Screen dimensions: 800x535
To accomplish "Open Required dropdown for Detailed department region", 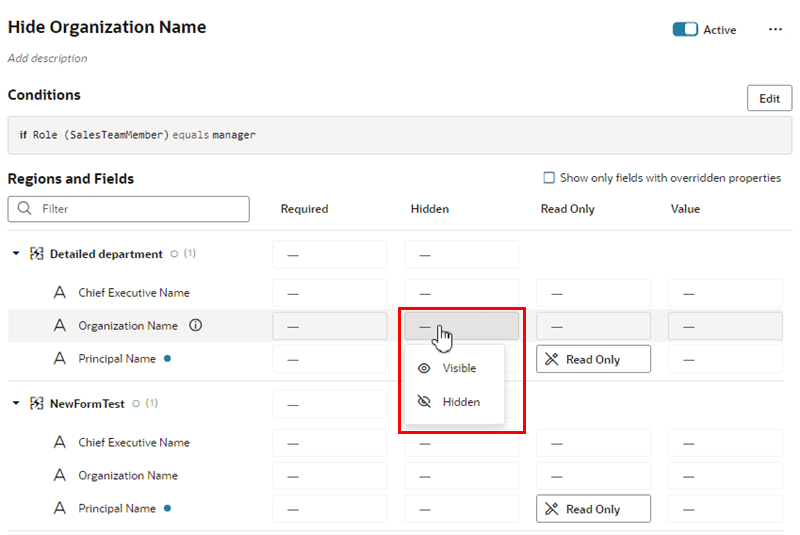I will point(330,254).
